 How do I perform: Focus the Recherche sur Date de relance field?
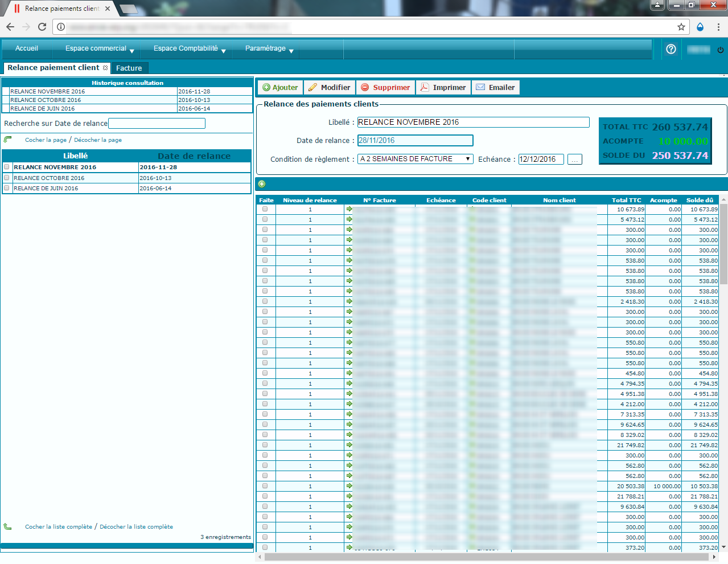(157, 123)
